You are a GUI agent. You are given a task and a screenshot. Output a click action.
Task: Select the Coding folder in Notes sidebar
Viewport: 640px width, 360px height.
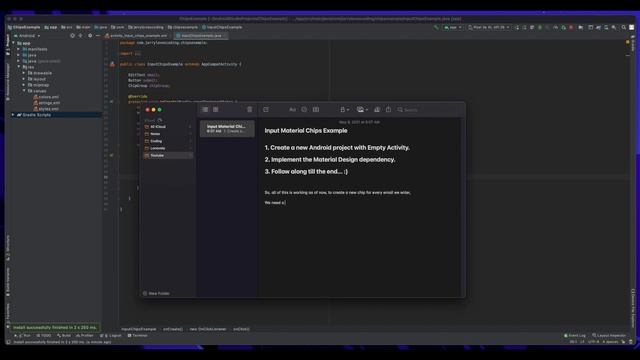pos(168,141)
